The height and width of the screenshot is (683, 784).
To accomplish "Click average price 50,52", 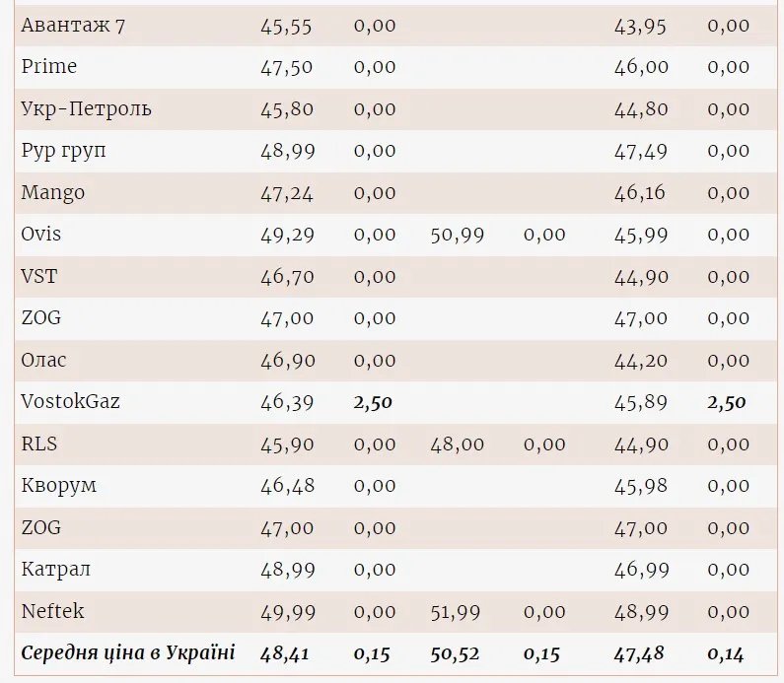I will [457, 652].
